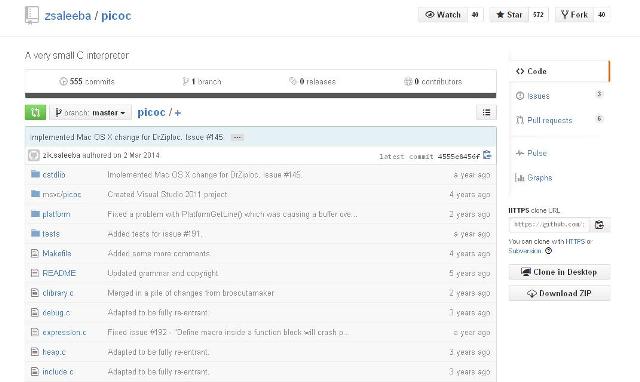Expand commit message with ellipsis button

pyautogui.click(x=237, y=138)
